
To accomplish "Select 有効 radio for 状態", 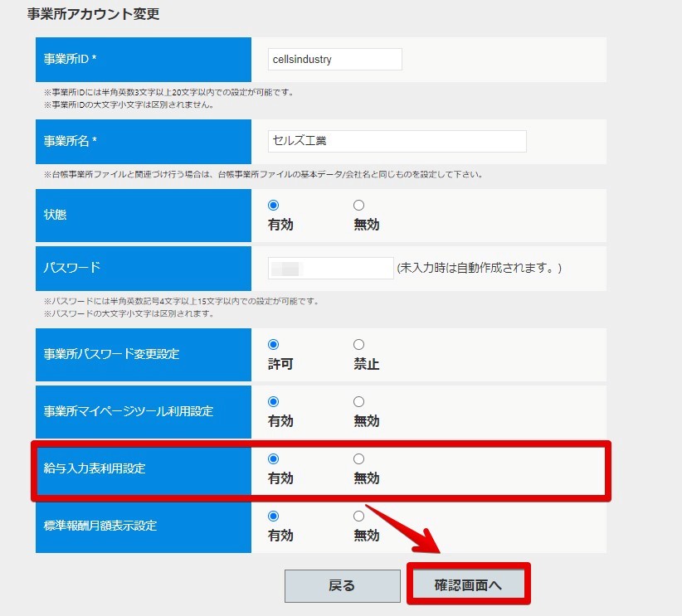I will point(273,205).
